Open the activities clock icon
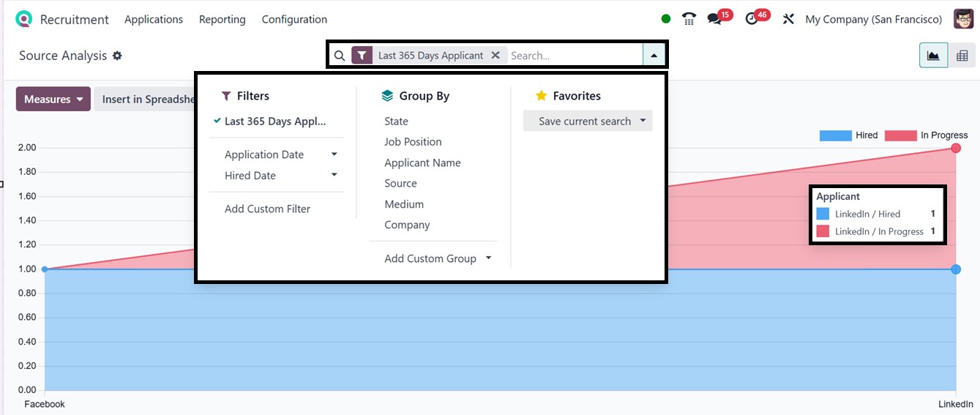This screenshot has width=980, height=415. point(752,19)
